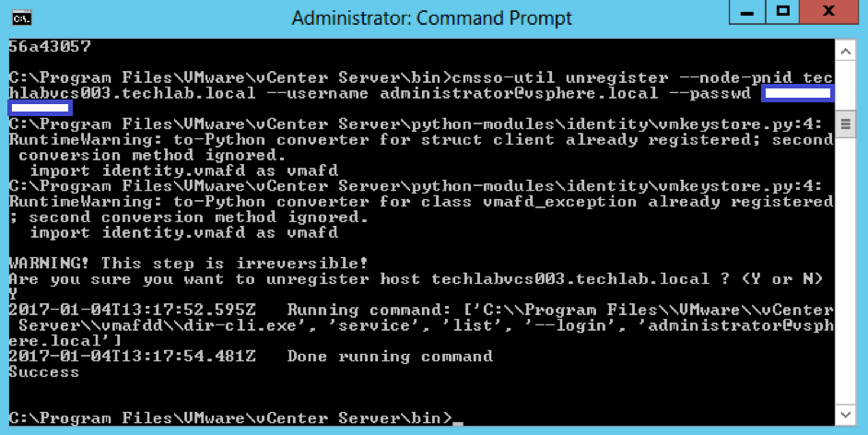
Task: Click the redacted password box after --passwd
Action: [x=798, y=93]
